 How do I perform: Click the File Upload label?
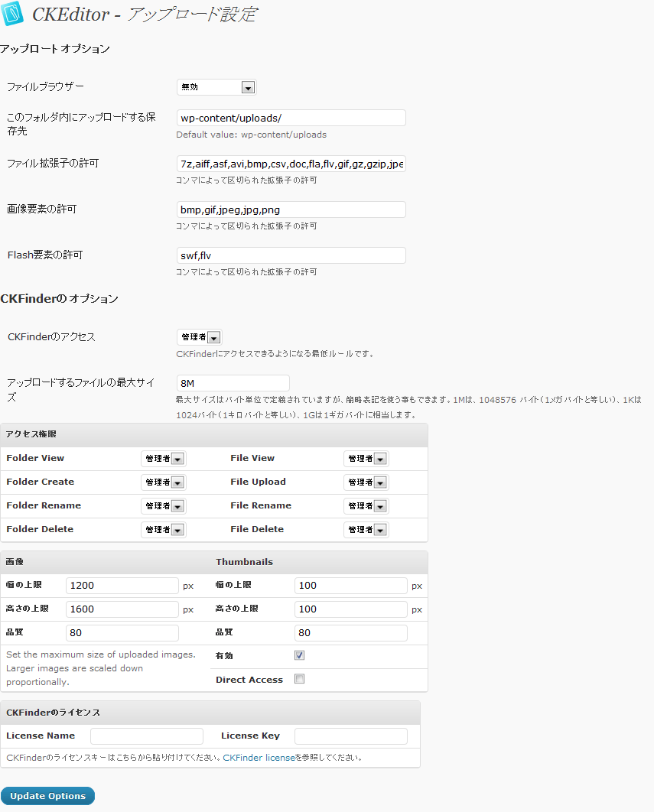[258, 482]
